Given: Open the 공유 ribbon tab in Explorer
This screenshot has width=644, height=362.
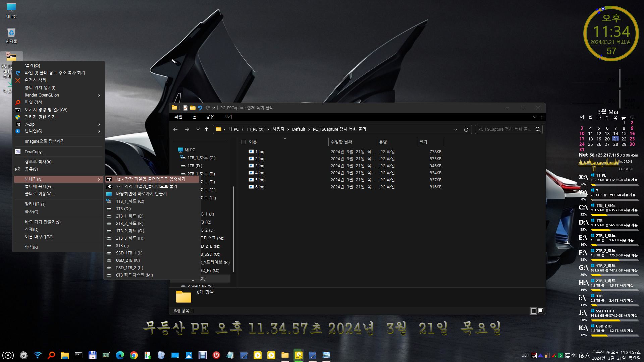Looking at the screenshot, I should pyautogui.click(x=210, y=117).
